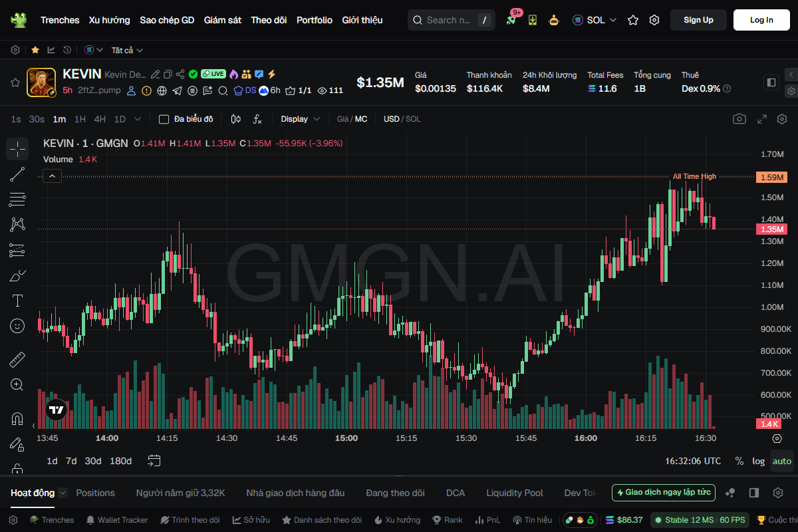This screenshot has width=798, height=532.
Task: Open Wallet Tracker in bottom bar
Action: pos(117,520)
